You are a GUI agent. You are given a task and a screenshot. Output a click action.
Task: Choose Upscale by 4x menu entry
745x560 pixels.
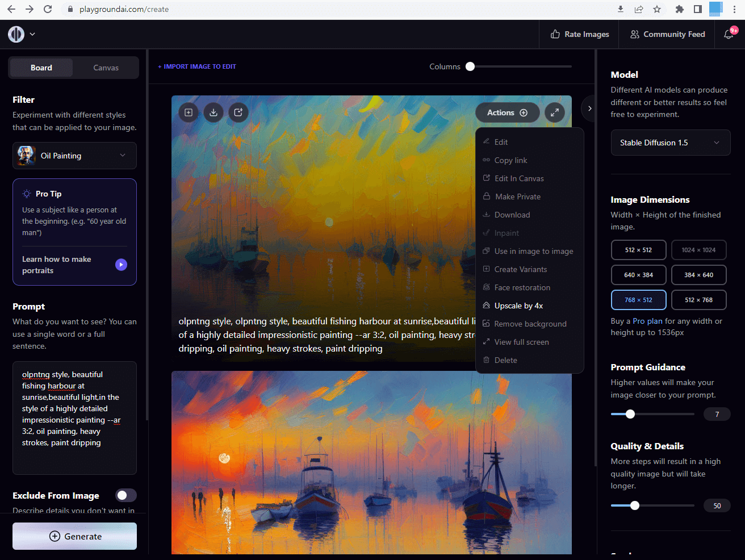pyautogui.click(x=529, y=306)
